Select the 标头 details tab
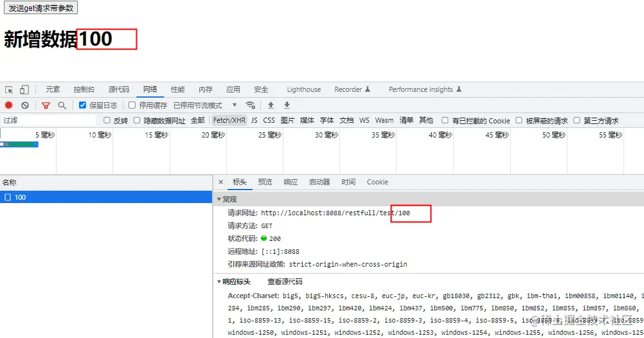The image size is (644, 338). point(240,182)
